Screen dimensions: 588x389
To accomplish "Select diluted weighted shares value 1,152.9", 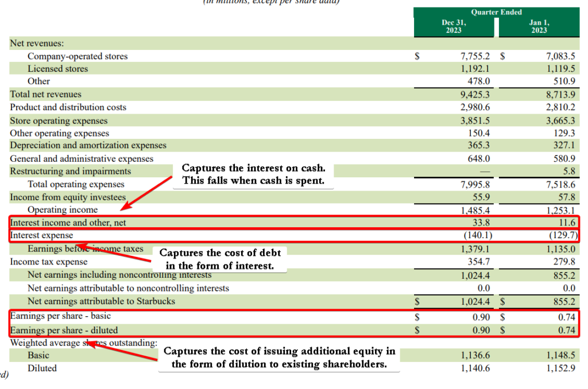I will tap(560, 368).
